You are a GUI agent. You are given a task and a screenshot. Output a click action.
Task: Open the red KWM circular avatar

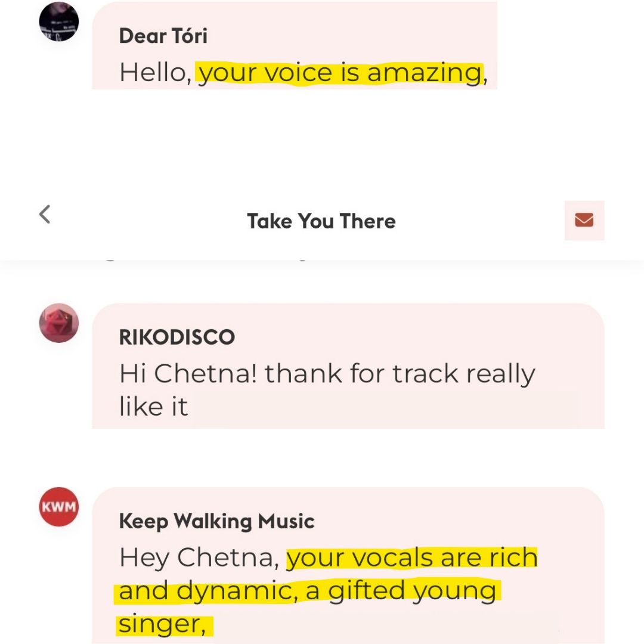tap(58, 507)
